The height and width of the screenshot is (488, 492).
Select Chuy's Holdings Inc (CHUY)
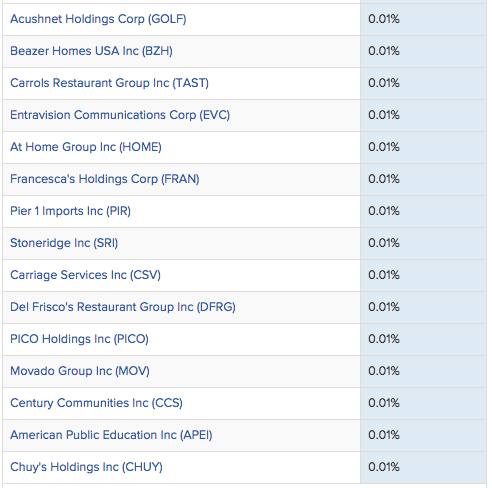point(86,467)
